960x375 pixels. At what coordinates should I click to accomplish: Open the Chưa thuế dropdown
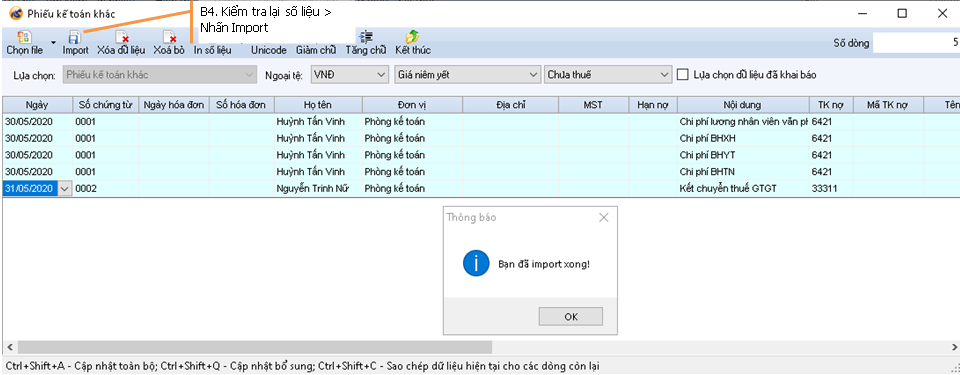[608, 75]
